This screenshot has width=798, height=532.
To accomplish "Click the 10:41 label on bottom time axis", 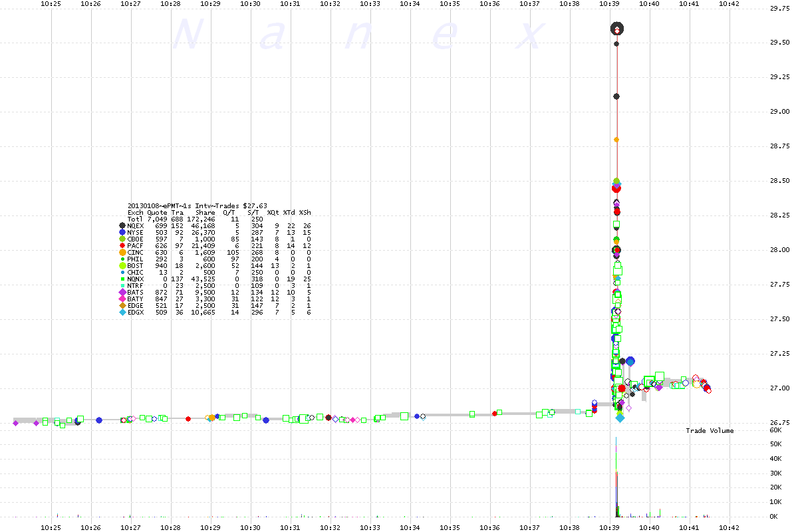I will tap(689, 527).
